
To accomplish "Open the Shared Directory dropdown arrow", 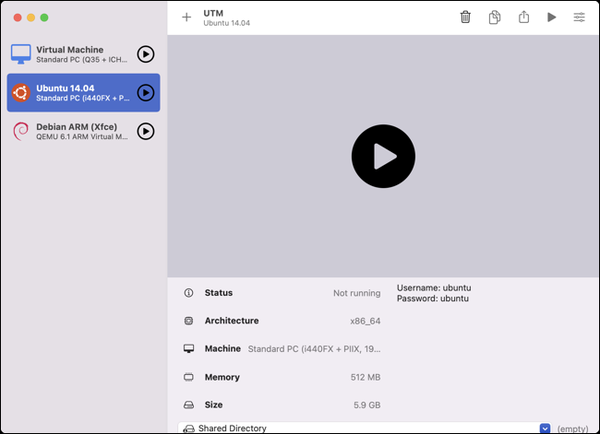I will [x=545, y=428].
